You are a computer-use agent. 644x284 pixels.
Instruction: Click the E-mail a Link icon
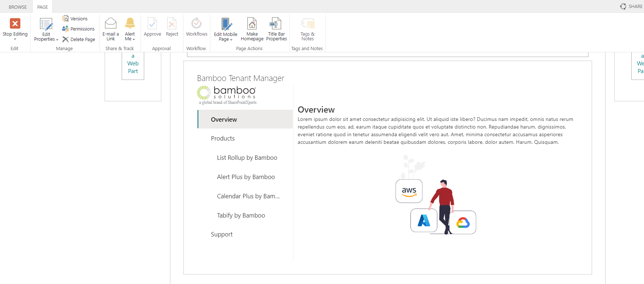[x=110, y=23]
